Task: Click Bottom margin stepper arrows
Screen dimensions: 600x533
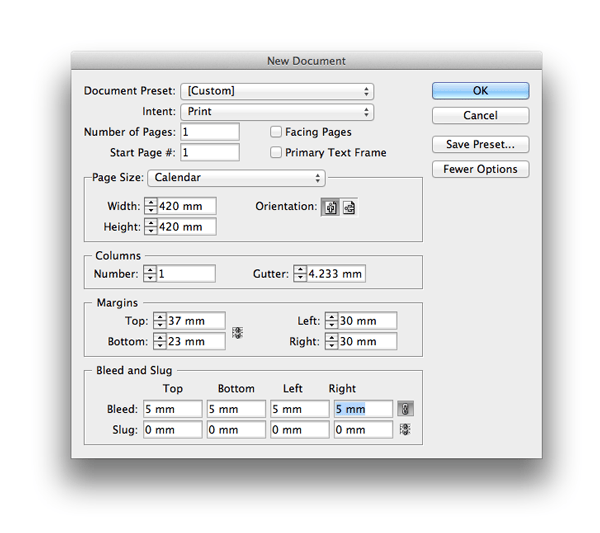Action: click(160, 341)
